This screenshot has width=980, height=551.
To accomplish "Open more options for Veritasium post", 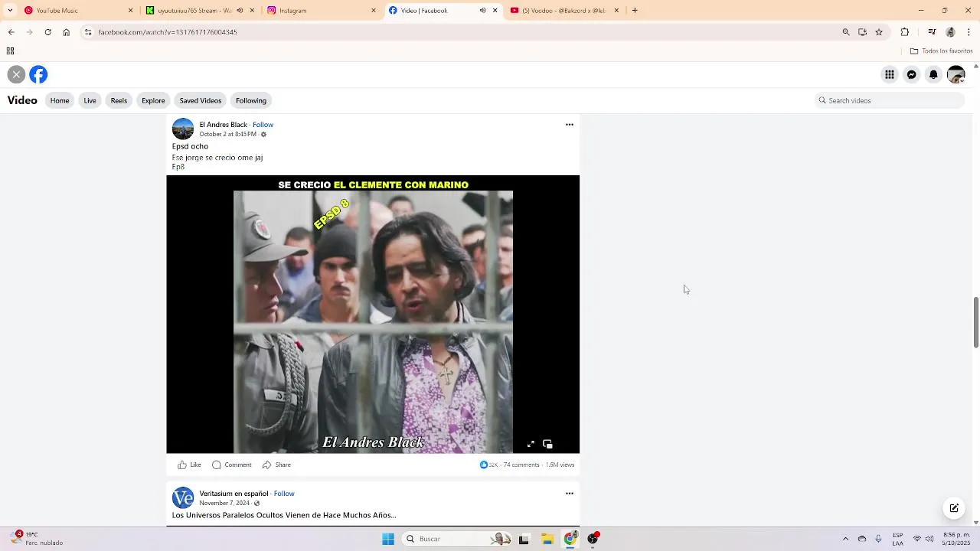I will pyautogui.click(x=569, y=494).
